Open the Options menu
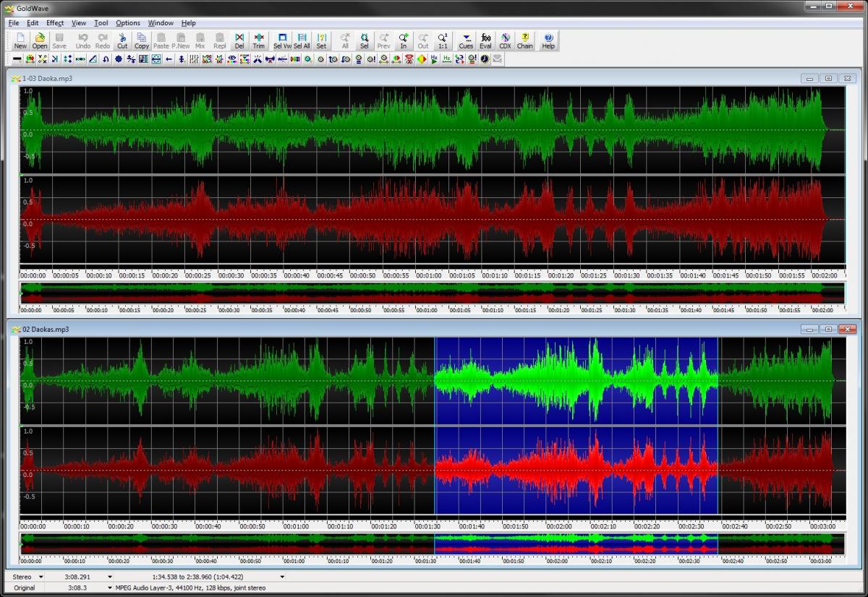 coord(128,23)
